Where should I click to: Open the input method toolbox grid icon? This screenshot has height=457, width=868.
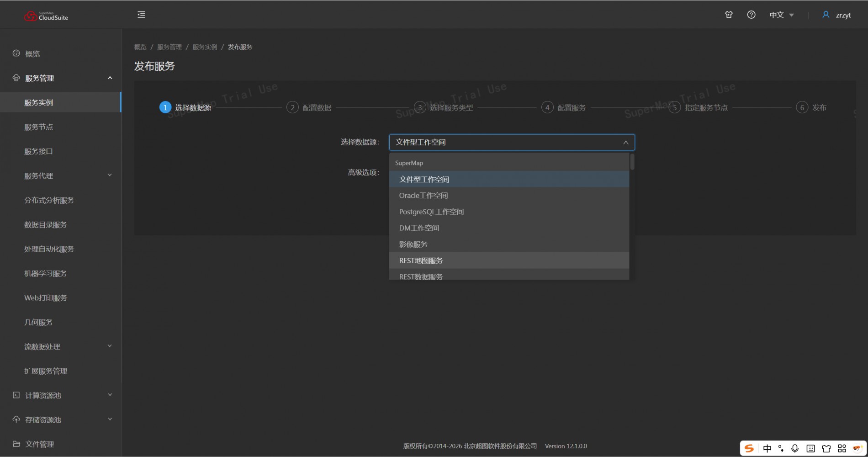[x=842, y=448]
